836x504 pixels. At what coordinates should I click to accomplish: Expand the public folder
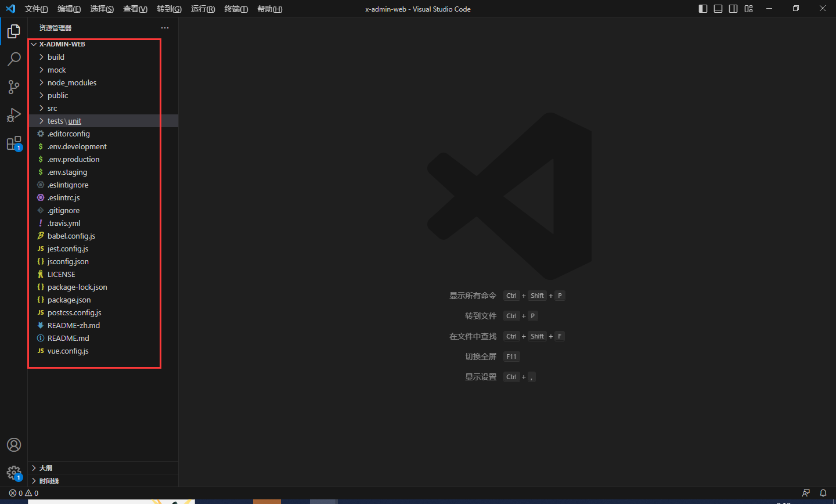click(103, 95)
